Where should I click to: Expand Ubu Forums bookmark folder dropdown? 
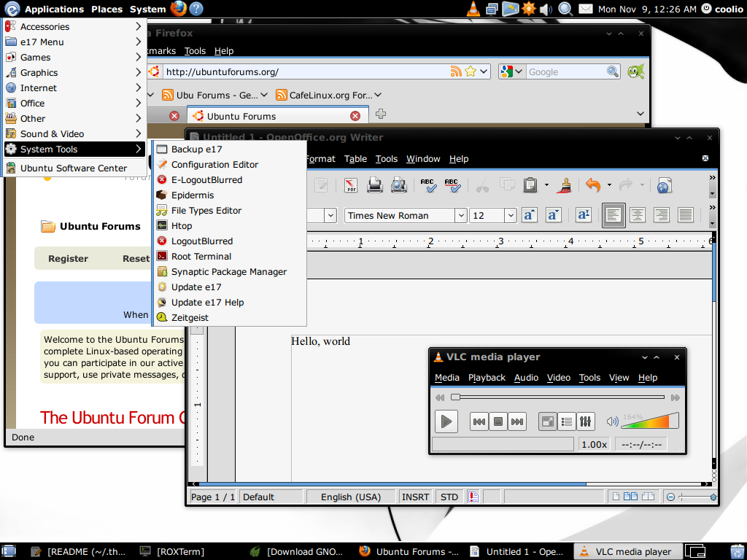click(264, 95)
